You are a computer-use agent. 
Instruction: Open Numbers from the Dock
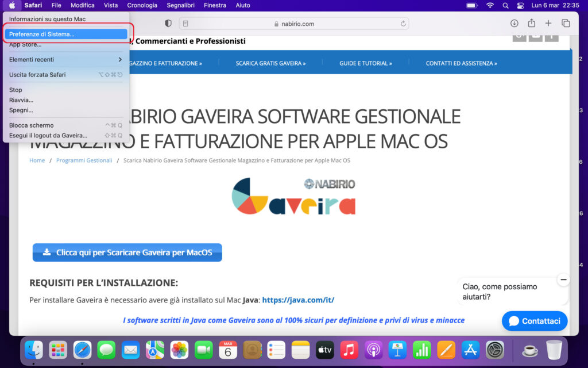[x=422, y=350]
